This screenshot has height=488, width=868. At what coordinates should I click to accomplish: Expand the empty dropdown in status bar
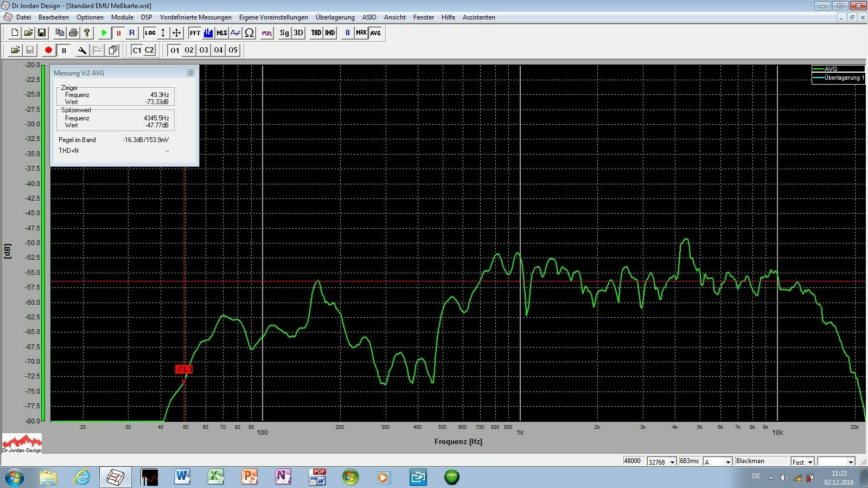(x=851, y=462)
